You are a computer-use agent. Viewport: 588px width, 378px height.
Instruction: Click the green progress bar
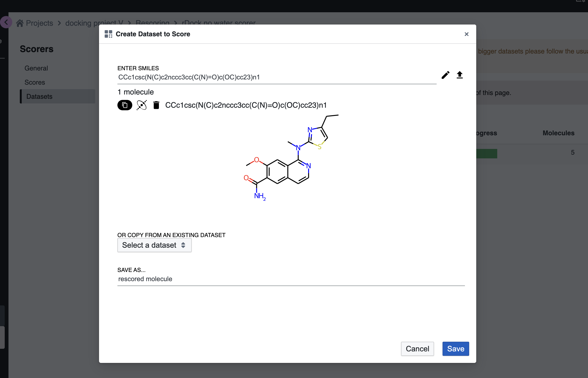(486, 154)
